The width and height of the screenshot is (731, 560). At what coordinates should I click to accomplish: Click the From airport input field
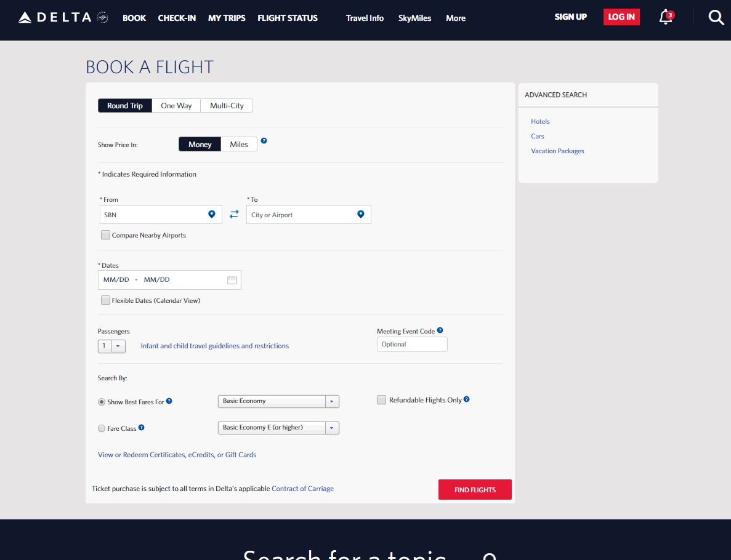(x=161, y=214)
